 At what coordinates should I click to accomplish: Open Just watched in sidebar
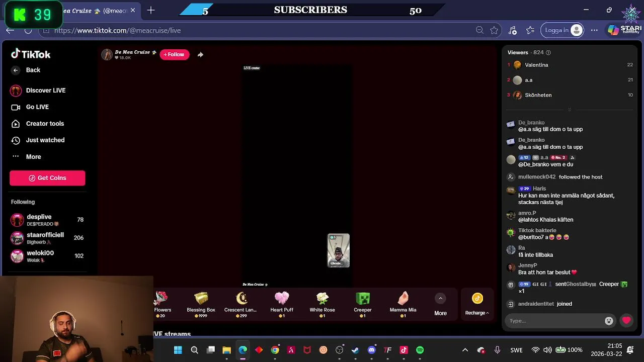pyautogui.click(x=38, y=140)
